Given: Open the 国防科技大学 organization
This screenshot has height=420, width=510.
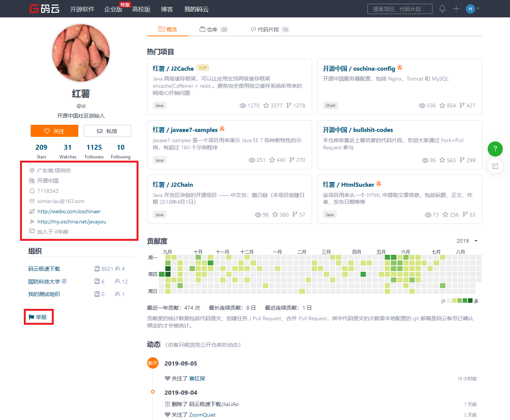Looking at the screenshot, I should [44, 282].
